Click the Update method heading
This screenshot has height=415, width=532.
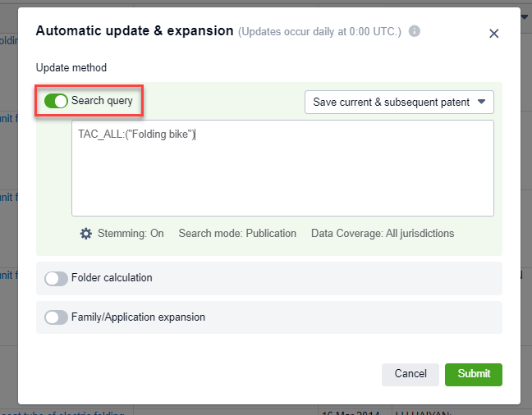(x=71, y=68)
